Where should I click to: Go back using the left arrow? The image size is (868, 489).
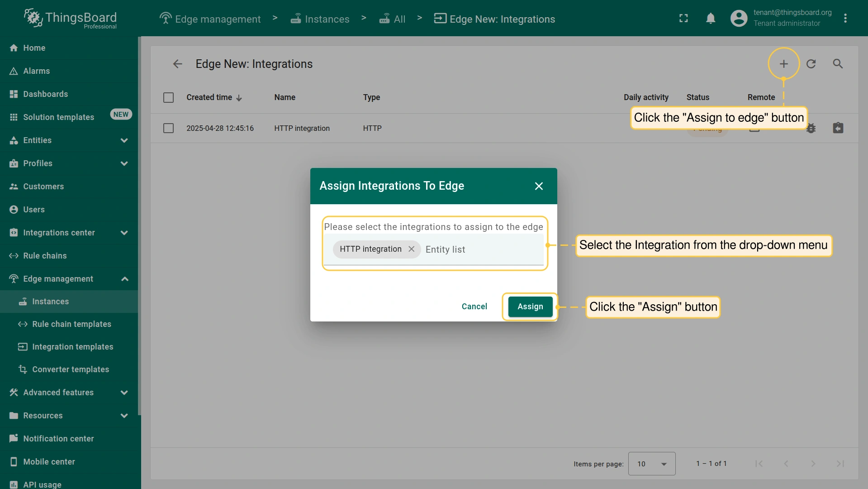pos(177,64)
